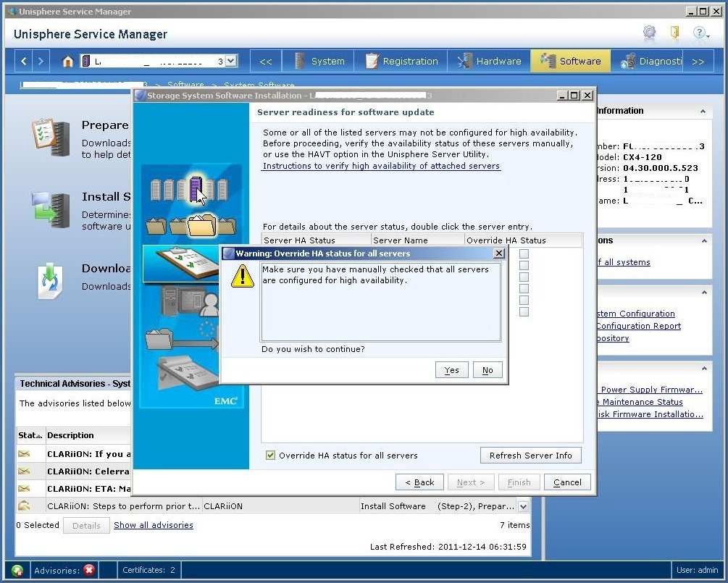Open settings via the gear icon
This screenshot has height=583, width=728.
(x=649, y=32)
